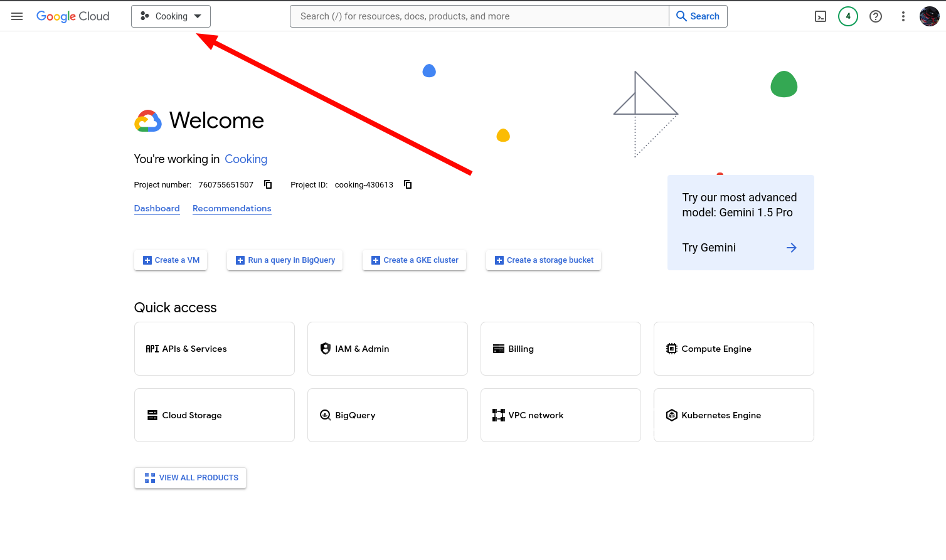Click the IAM & Admin shield icon
Viewport: 946px width, 560px height.
(x=326, y=349)
